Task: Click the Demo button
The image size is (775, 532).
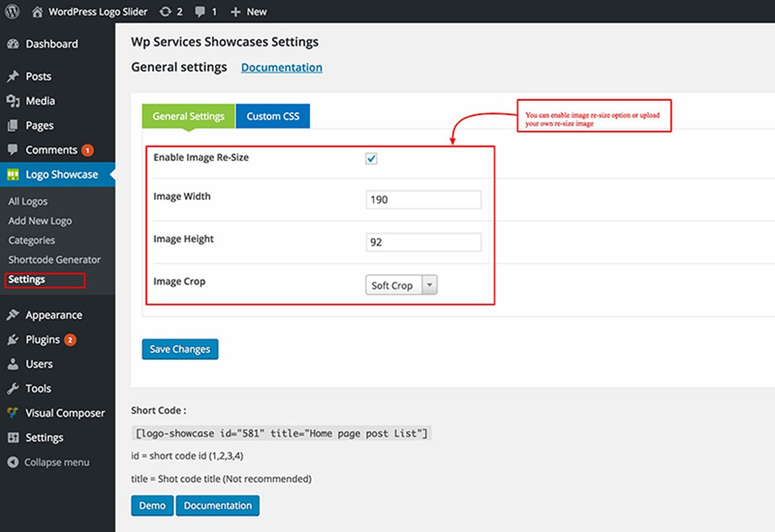Action: 152,506
